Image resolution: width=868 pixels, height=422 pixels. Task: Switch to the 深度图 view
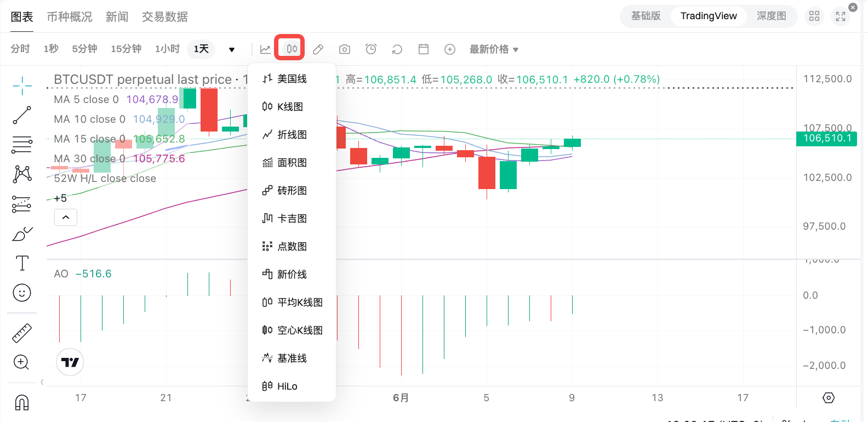(x=771, y=16)
